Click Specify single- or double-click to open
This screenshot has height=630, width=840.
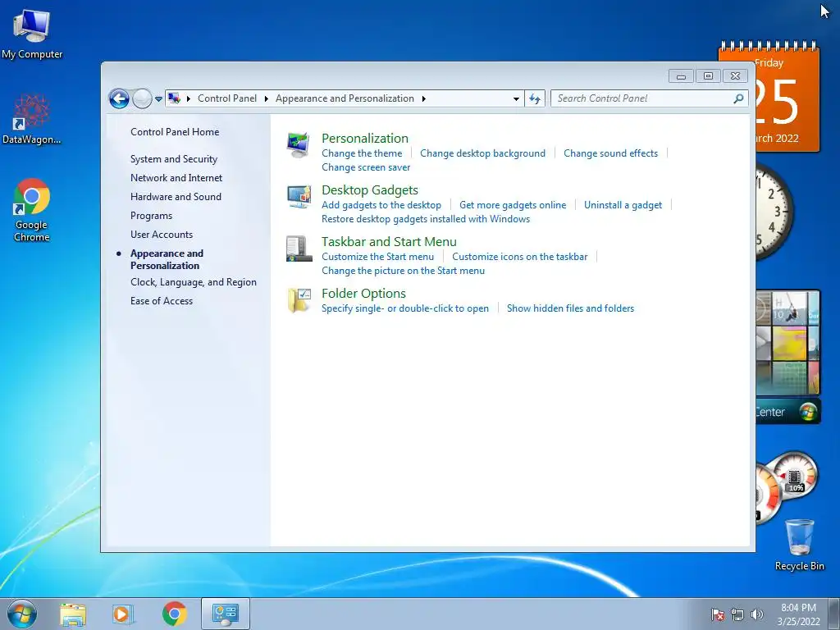[x=405, y=308]
